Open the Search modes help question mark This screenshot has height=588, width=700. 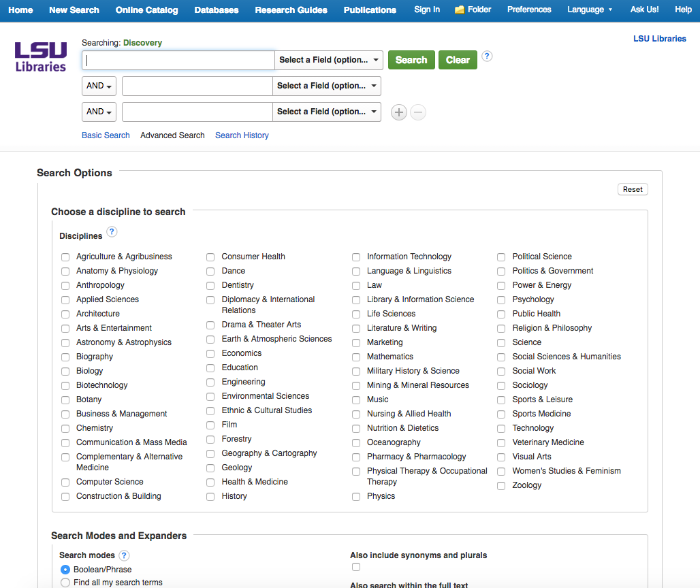click(x=124, y=555)
